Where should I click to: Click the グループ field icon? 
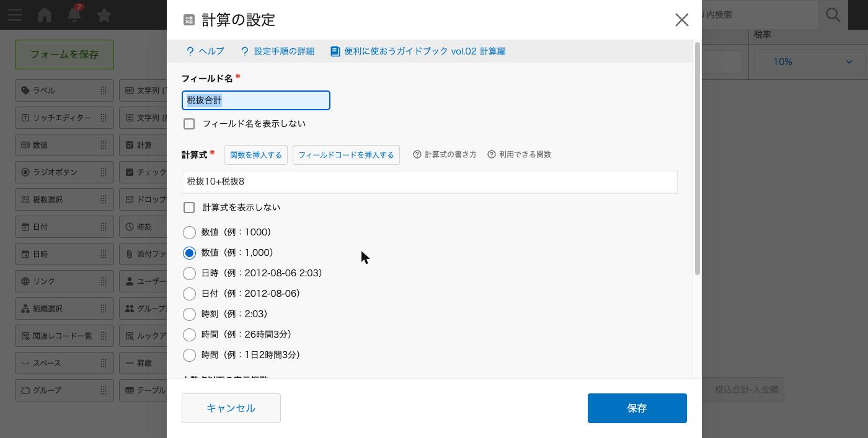pos(25,390)
